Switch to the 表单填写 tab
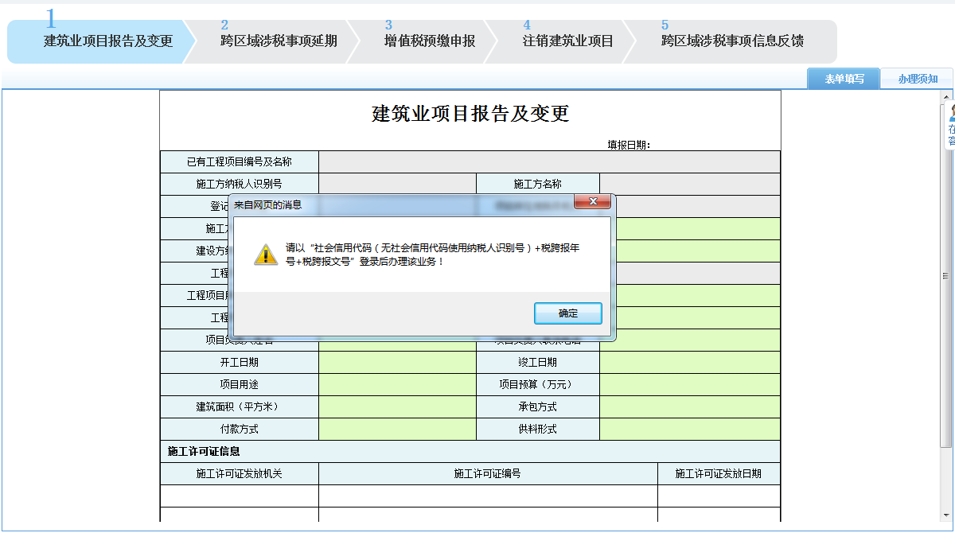The height and width of the screenshot is (560, 955). pyautogui.click(x=844, y=79)
